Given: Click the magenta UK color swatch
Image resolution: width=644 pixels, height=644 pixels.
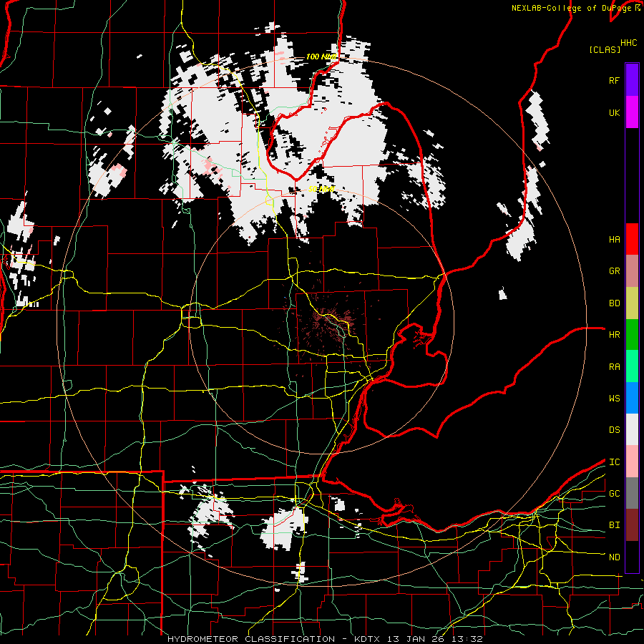Looking at the screenshot, I should click(632, 112).
